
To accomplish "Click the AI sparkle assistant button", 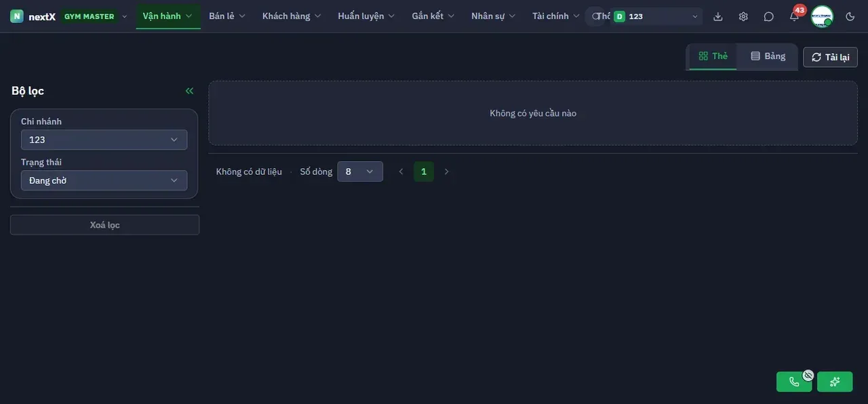I will (x=835, y=382).
